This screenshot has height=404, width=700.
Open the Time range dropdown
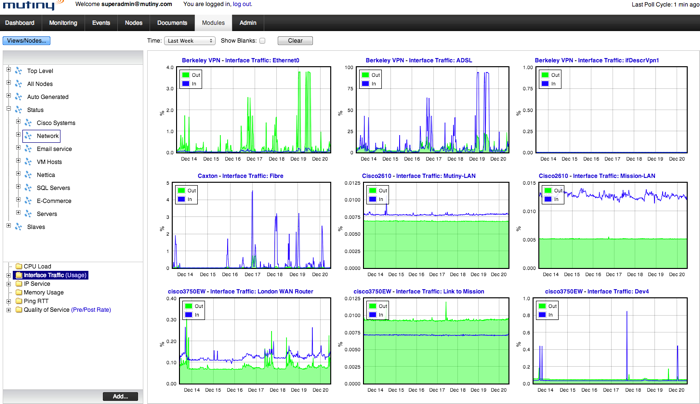[x=190, y=41]
